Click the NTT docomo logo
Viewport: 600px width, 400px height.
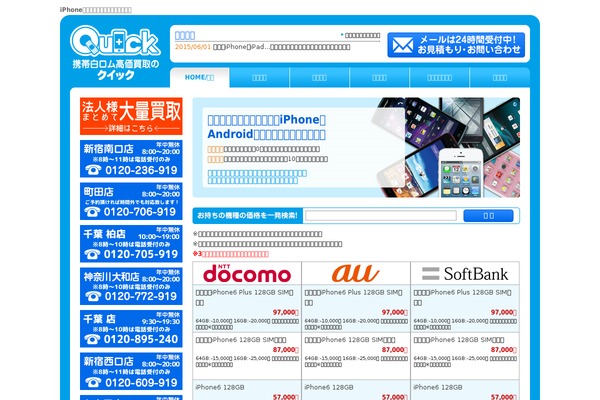247,273
